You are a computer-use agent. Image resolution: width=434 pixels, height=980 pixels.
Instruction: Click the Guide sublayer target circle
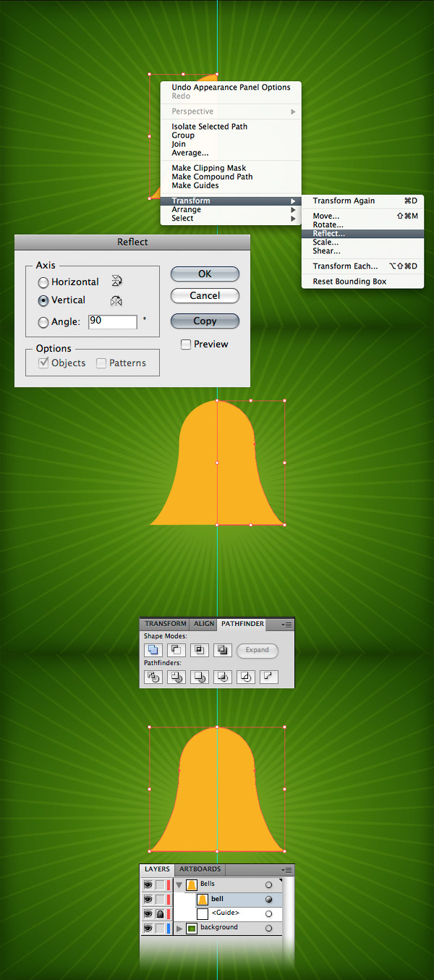point(269,913)
